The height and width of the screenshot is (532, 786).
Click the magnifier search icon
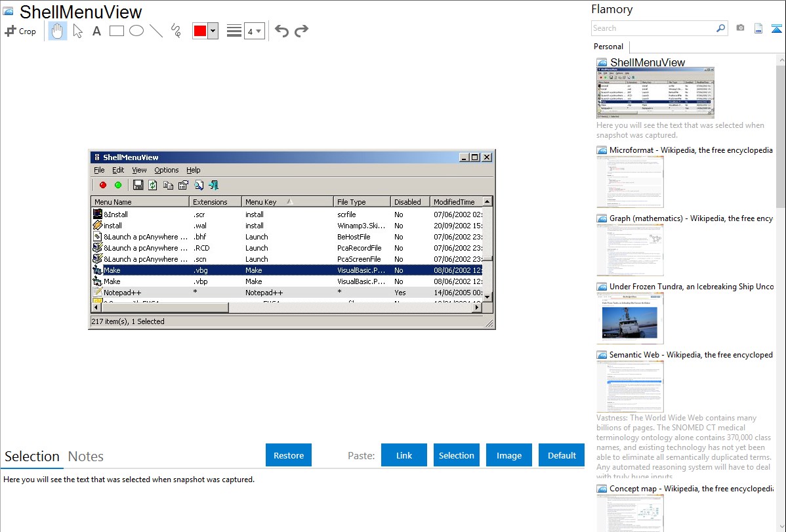pos(720,28)
